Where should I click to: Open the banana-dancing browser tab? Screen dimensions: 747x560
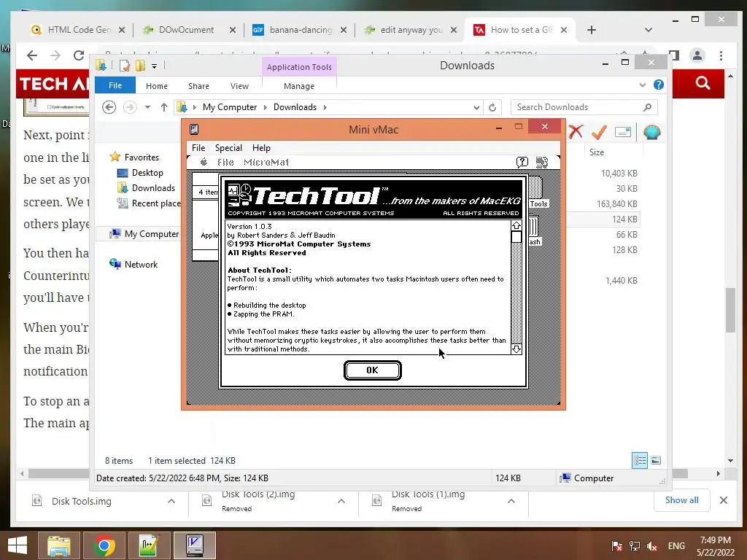300,29
